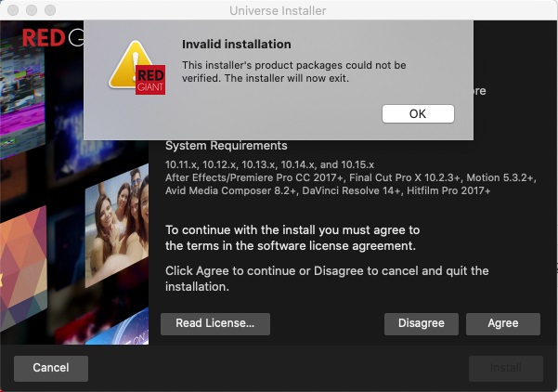Open the Read License... button
558x392 pixels.
(x=215, y=323)
